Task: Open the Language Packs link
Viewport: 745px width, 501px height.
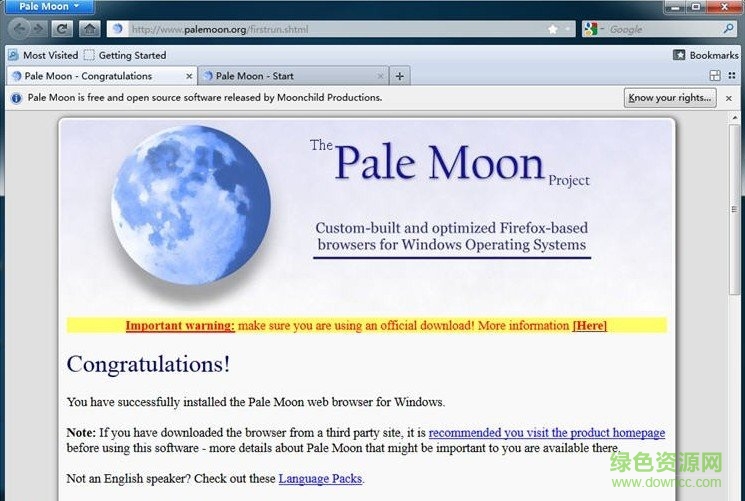Action: [320, 479]
